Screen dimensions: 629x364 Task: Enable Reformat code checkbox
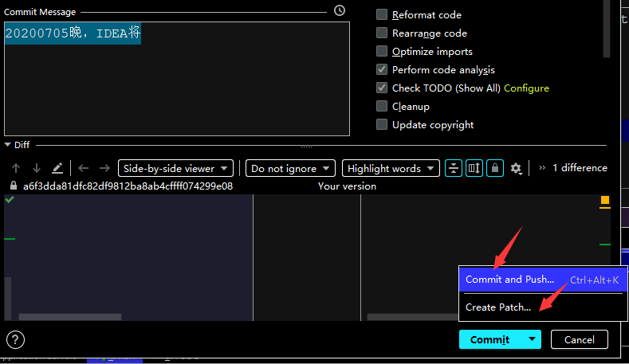(382, 14)
